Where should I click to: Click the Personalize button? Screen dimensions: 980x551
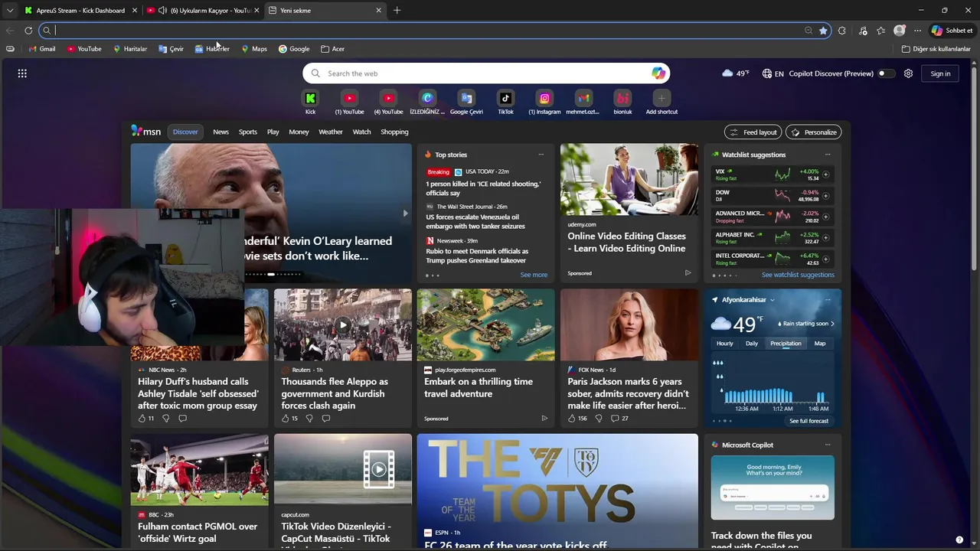[813, 132]
